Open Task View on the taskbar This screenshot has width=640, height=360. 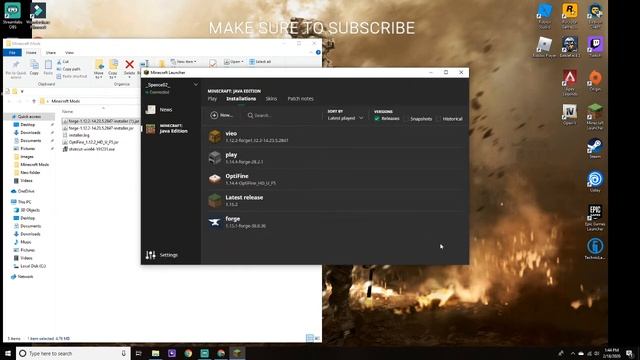138,353
